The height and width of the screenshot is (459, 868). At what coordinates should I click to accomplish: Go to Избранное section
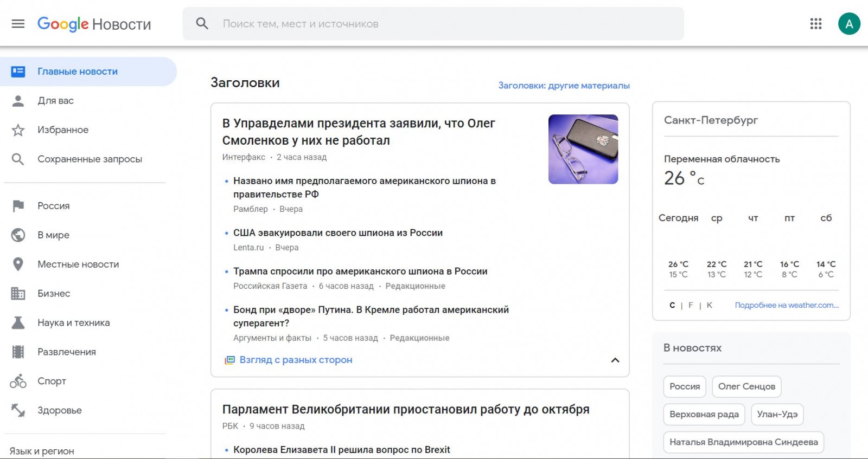(63, 130)
